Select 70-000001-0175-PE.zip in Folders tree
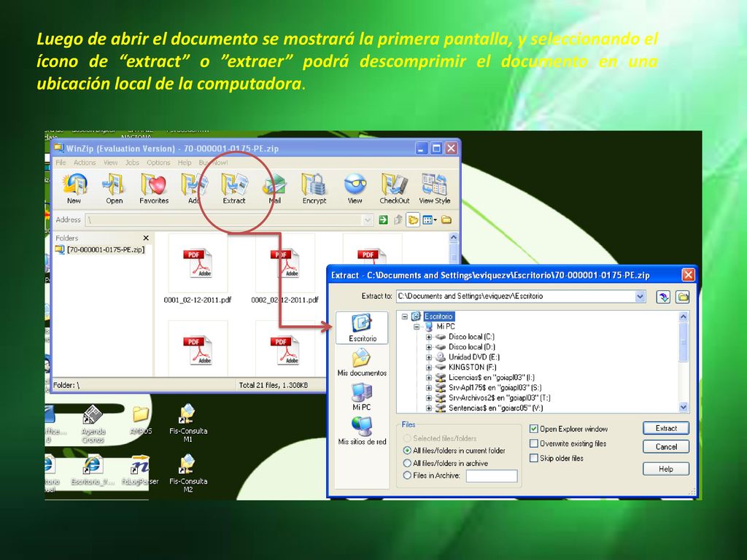Screen dimensions: 747x560 pyautogui.click(x=105, y=249)
